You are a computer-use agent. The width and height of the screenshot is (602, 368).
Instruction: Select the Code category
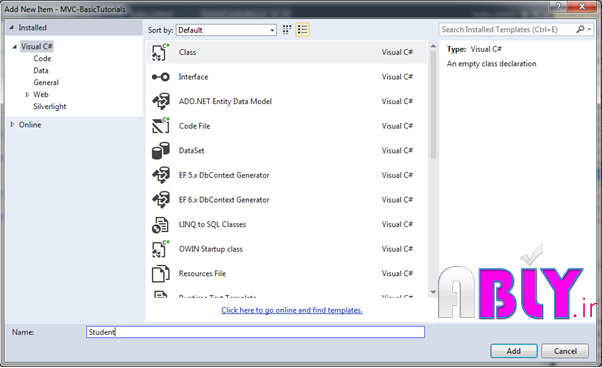click(x=42, y=58)
